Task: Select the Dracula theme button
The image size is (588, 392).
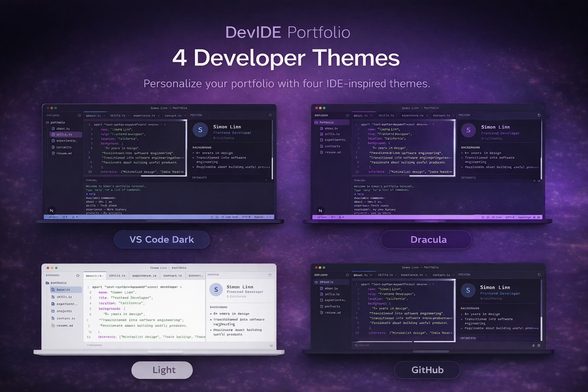Action: [428, 240]
